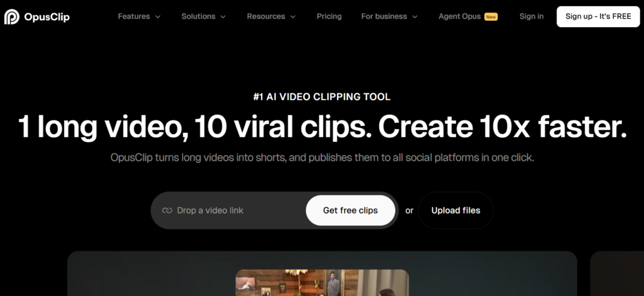Open the Solutions menu
The height and width of the screenshot is (296, 644).
[198, 16]
